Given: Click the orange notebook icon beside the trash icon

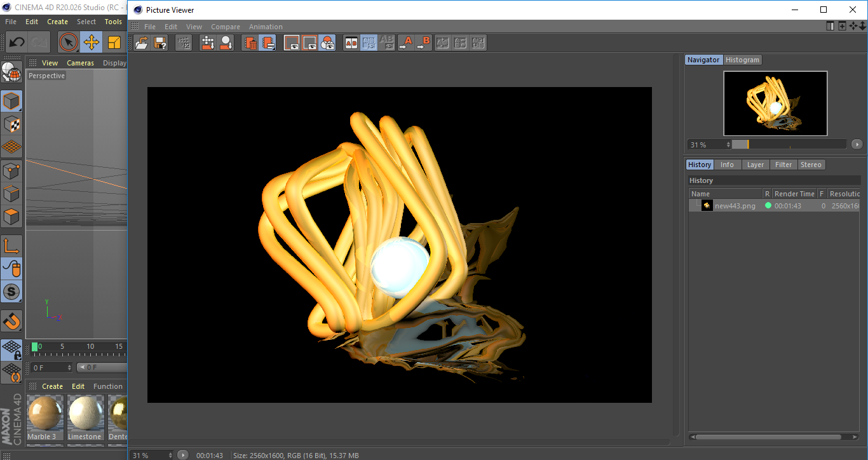Looking at the screenshot, I should 268,43.
